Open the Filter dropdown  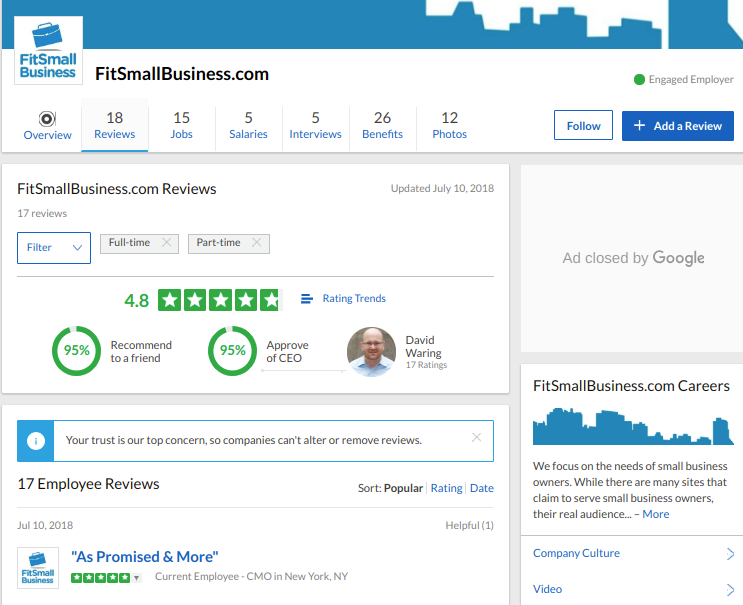tap(54, 247)
